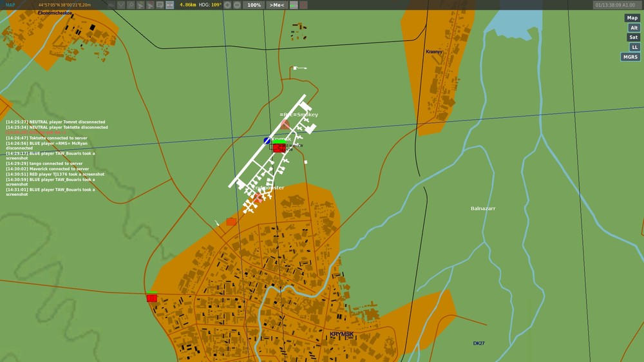Switch coordinates to MGRS format
The width and height of the screenshot is (644, 362).
tap(630, 57)
